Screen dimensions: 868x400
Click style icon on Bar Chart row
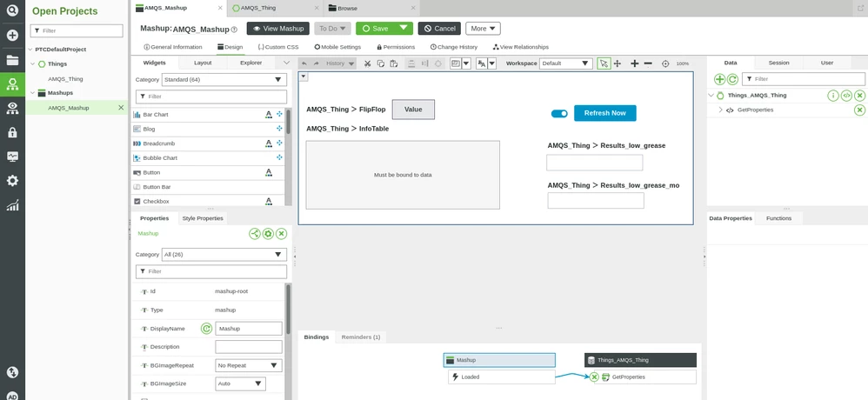(x=269, y=115)
